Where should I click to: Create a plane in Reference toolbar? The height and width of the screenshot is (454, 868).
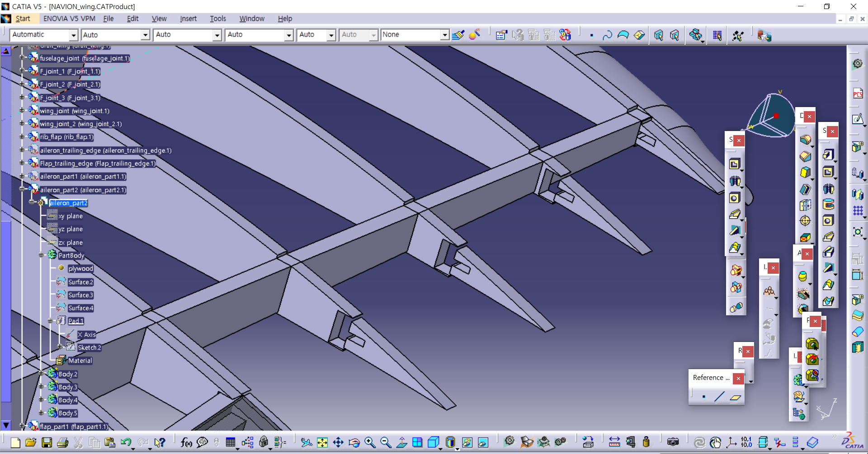point(736,397)
